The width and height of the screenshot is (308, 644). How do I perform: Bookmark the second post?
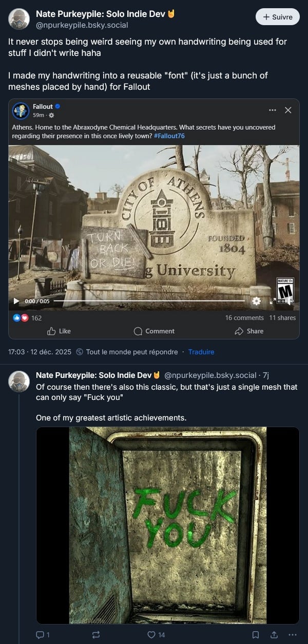click(x=256, y=635)
